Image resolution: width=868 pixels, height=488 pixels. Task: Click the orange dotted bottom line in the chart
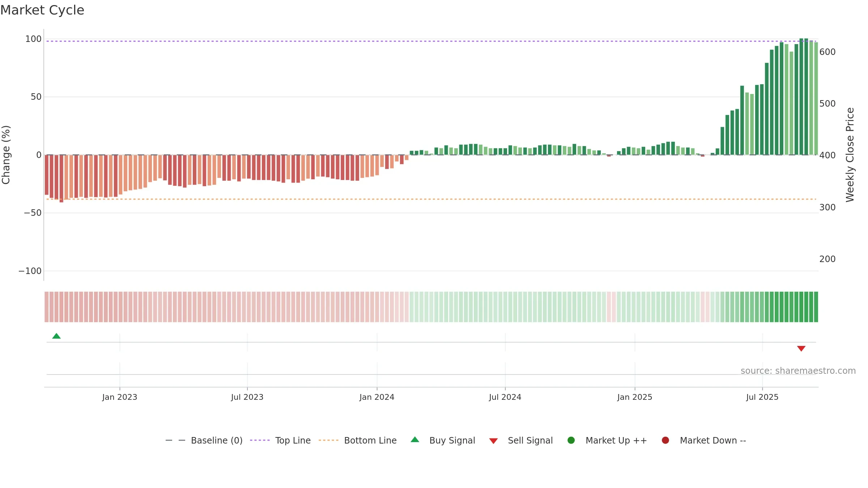point(431,199)
